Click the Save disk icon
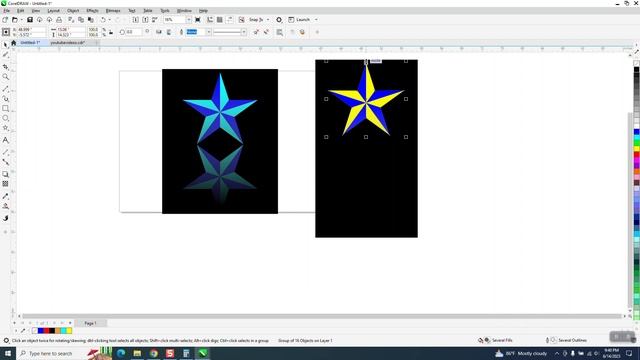The height and width of the screenshot is (360, 640). pyautogui.click(x=30, y=20)
